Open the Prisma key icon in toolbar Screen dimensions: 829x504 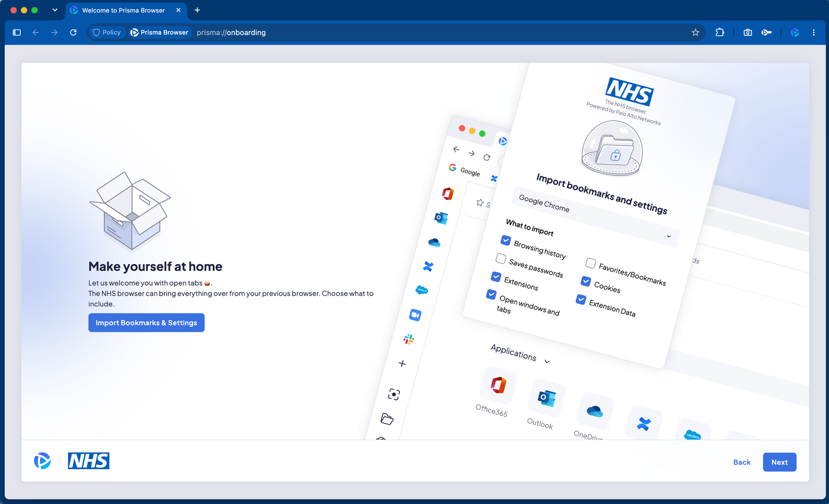click(766, 32)
